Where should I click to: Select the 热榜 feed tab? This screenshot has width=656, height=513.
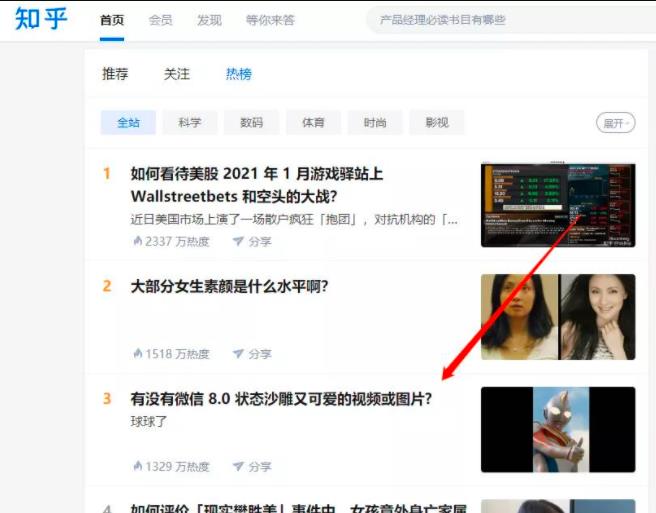click(238, 74)
